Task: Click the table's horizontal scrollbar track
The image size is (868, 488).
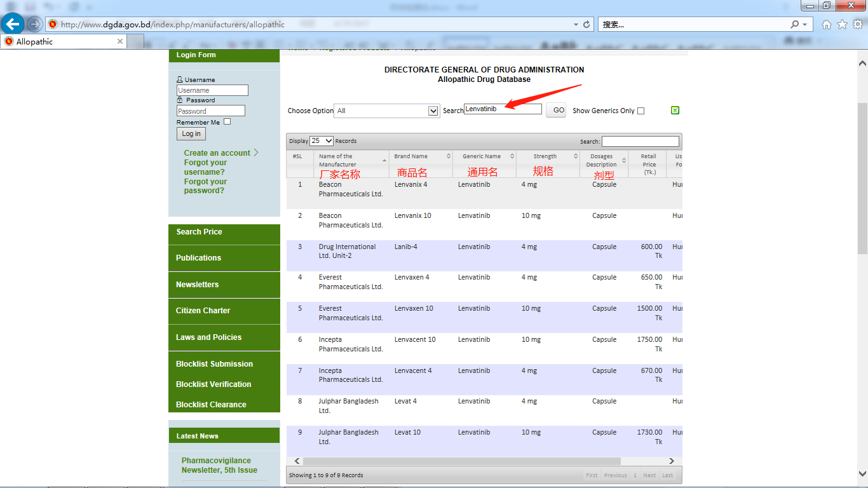Action: pos(642,461)
